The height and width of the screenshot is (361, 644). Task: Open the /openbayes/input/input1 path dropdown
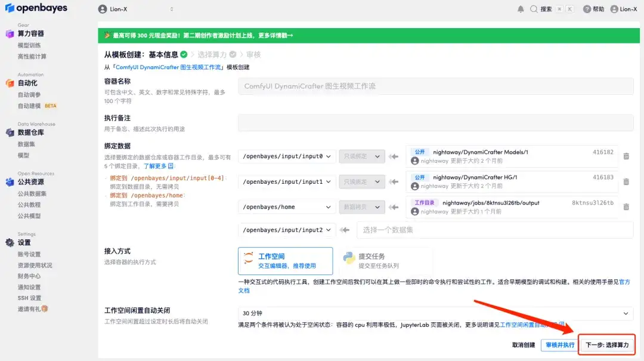point(287,182)
